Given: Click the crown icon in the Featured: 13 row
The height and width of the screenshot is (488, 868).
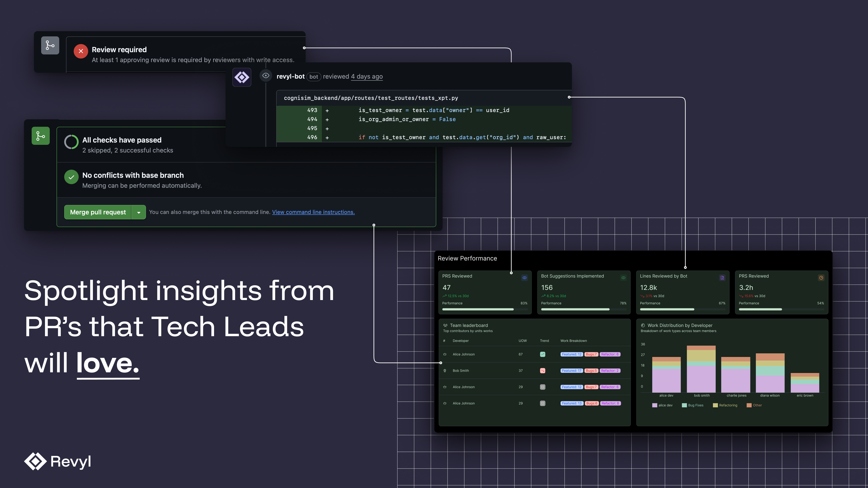Looking at the screenshot, I should click(x=445, y=403).
